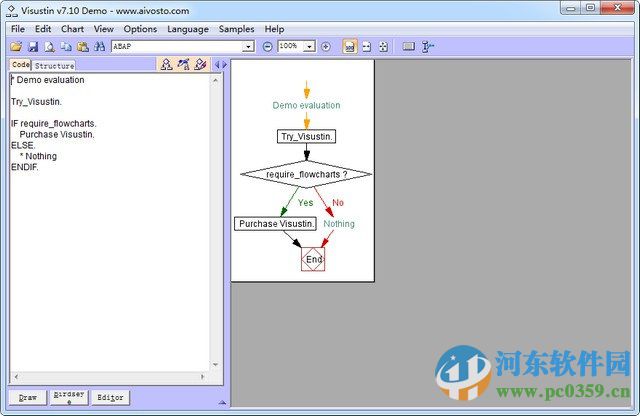The height and width of the screenshot is (416, 640).
Task: Click inside the 100% zoom field
Action: coord(291,46)
